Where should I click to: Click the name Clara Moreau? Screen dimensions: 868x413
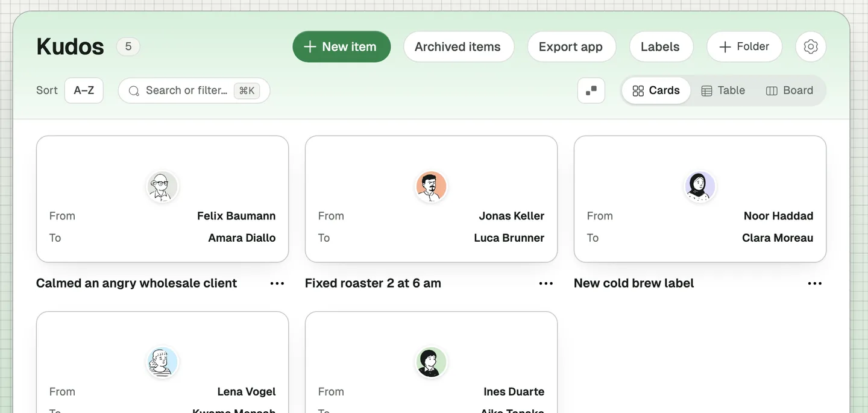coord(778,238)
